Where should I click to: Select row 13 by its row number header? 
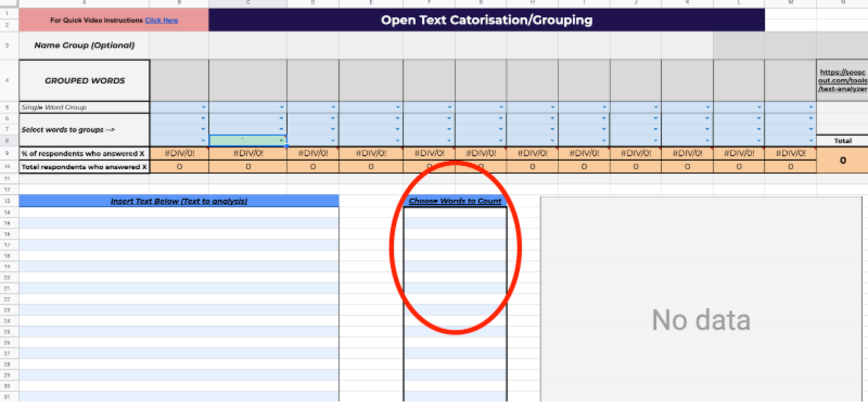(7, 201)
